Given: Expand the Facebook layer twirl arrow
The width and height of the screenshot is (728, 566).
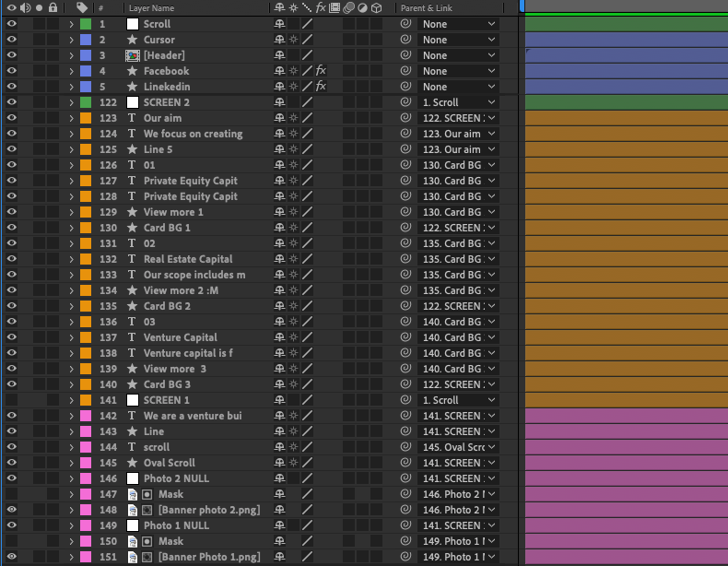Looking at the screenshot, I should pos(71,71).
